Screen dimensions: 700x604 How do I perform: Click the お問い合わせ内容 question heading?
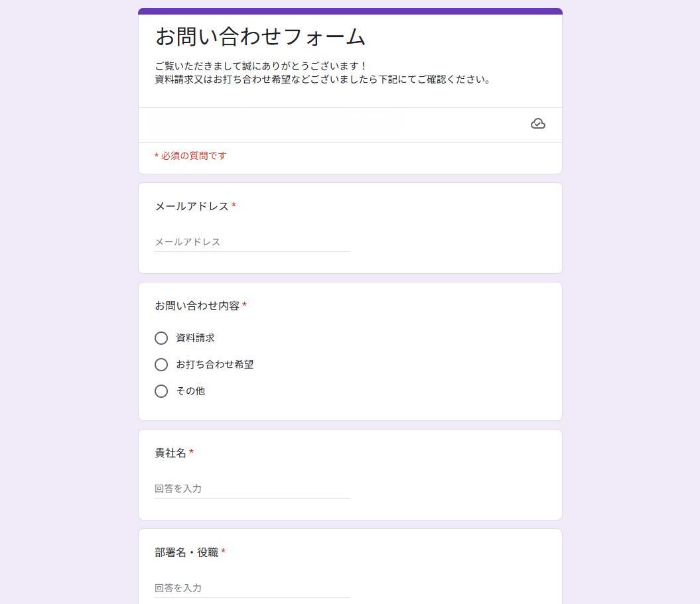coord(197,306)
